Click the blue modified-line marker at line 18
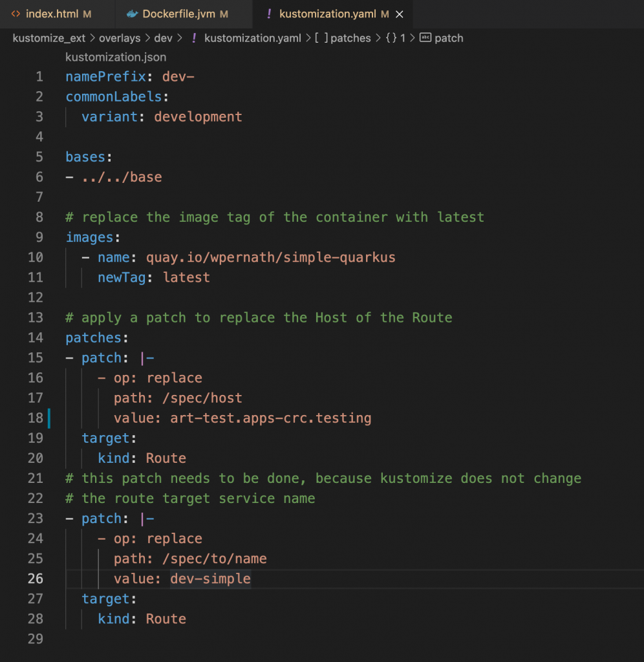644x662 pixels. [x=48, y=418]
